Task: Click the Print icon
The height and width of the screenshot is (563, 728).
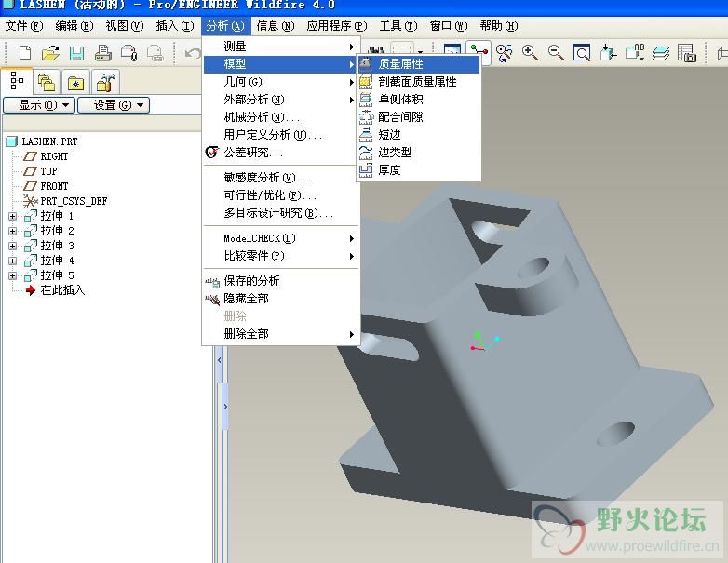Action: point(102,53)
